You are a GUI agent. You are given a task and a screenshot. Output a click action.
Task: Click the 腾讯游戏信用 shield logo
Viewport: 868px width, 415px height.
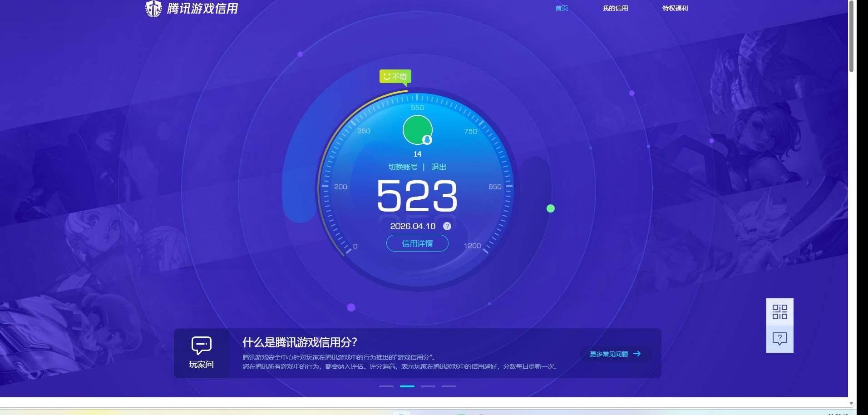point(153,8)
